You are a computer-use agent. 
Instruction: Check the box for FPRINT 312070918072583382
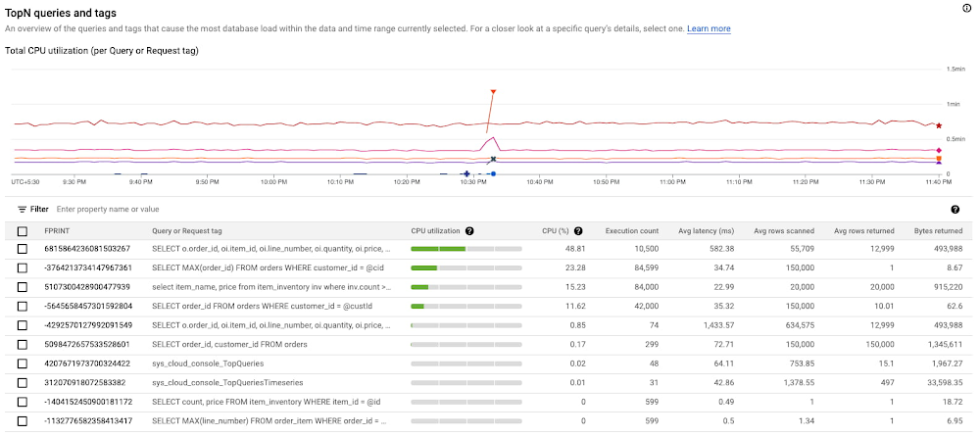click(23, 383)
